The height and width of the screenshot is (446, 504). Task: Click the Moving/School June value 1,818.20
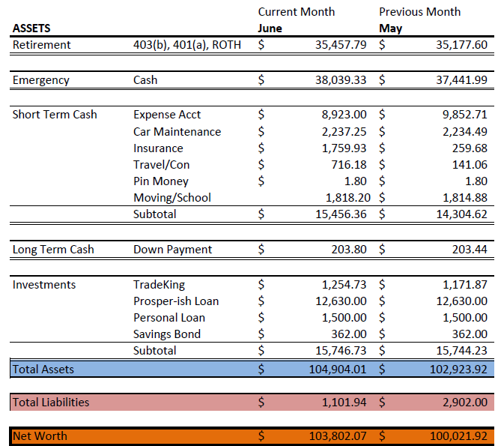[x=348, y=198]
